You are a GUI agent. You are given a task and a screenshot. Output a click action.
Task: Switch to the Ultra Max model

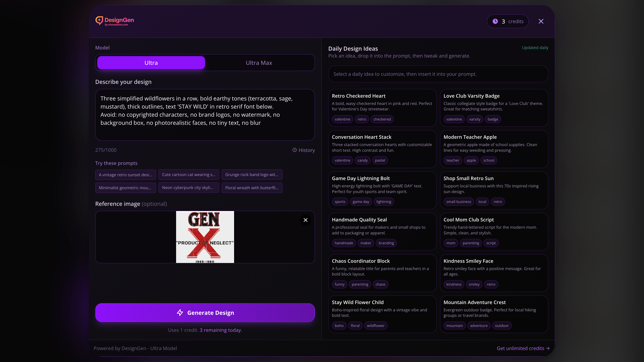point(259,63)
